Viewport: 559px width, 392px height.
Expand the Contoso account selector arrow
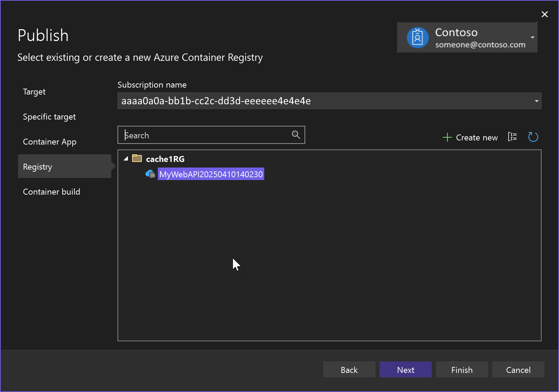(532, 38)
